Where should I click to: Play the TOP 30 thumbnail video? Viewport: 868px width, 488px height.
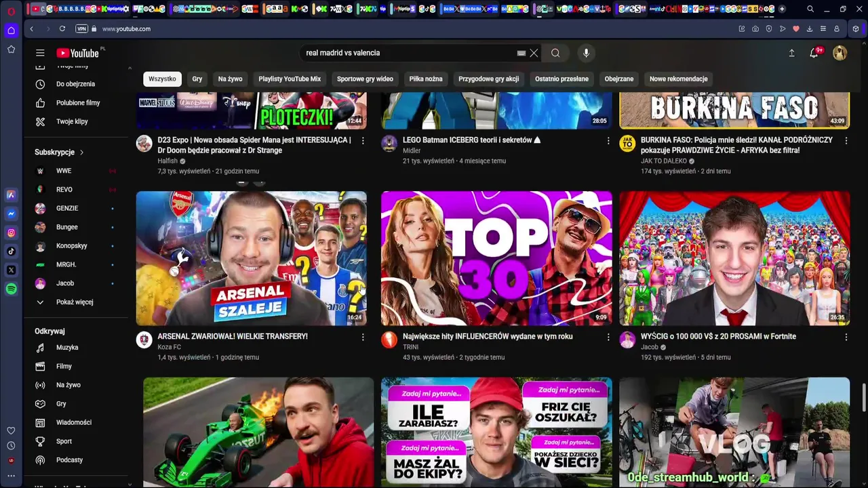tap(496, 258)
